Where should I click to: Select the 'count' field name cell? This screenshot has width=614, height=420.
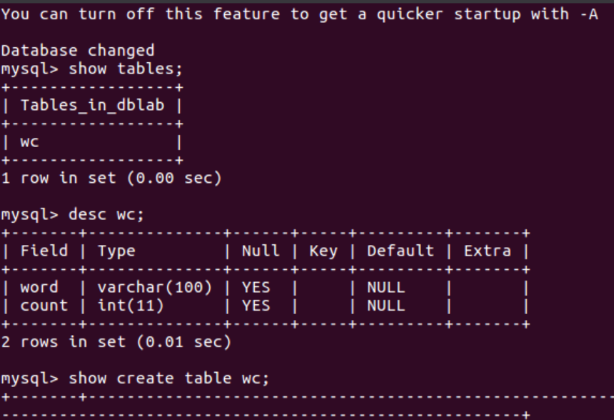[x=43, y=306]
